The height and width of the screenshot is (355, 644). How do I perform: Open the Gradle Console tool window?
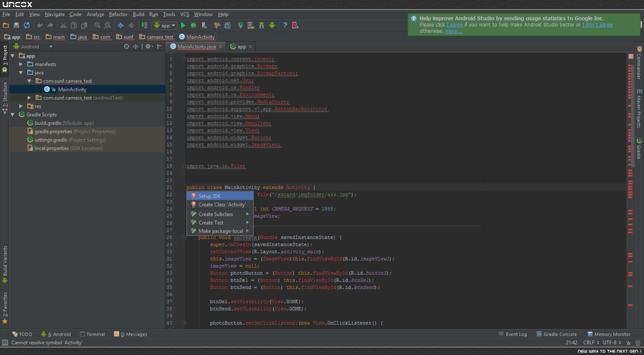click(557, 334)
